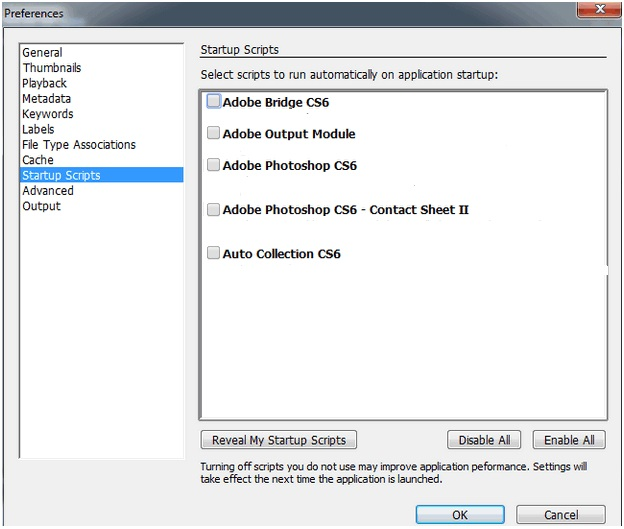Click the Disable All button
Image resolution: width=624 pixels, height=529 pixels.
(484, 440)
